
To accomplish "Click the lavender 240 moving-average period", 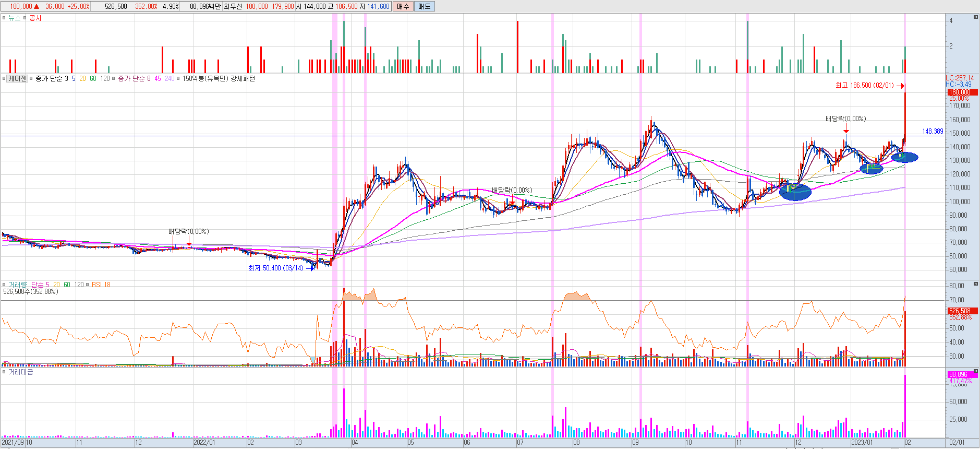I will tap(170, 78).
